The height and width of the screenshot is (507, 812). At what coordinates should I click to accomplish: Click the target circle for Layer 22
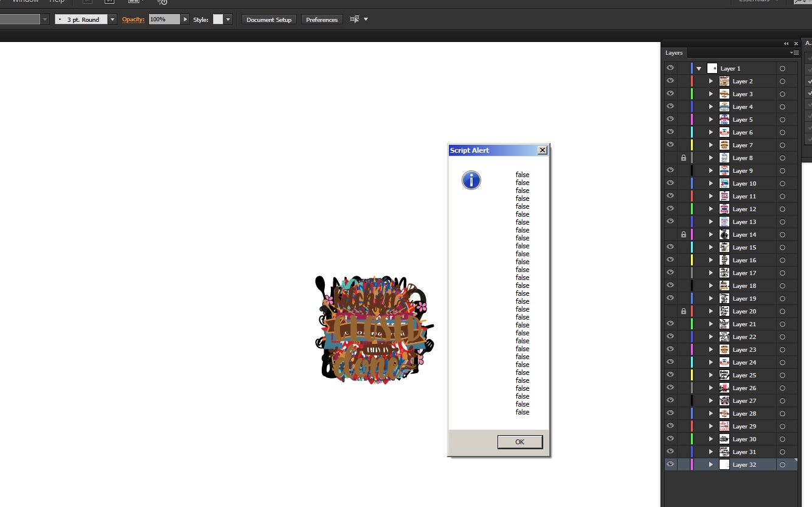782,337
